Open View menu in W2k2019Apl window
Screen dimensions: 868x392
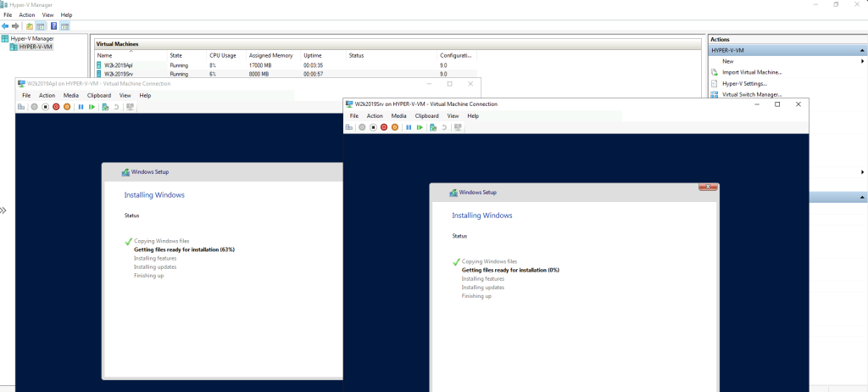[x=125, y=95]
